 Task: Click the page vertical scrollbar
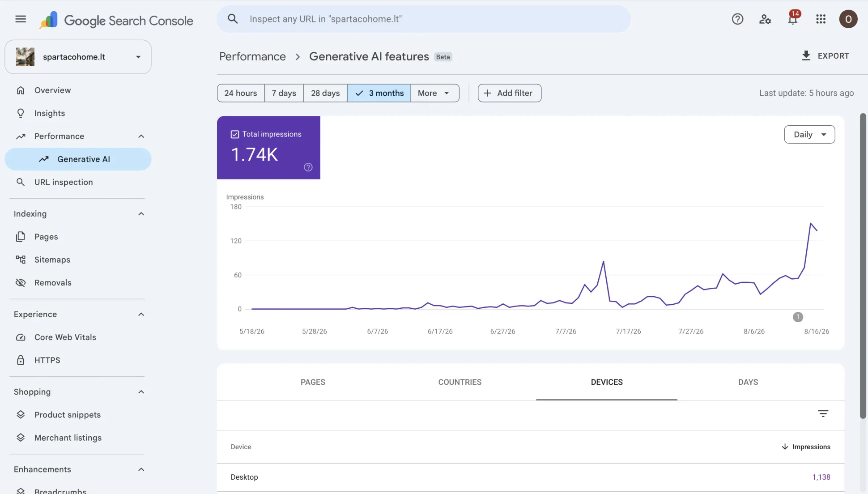pos(863,266)
